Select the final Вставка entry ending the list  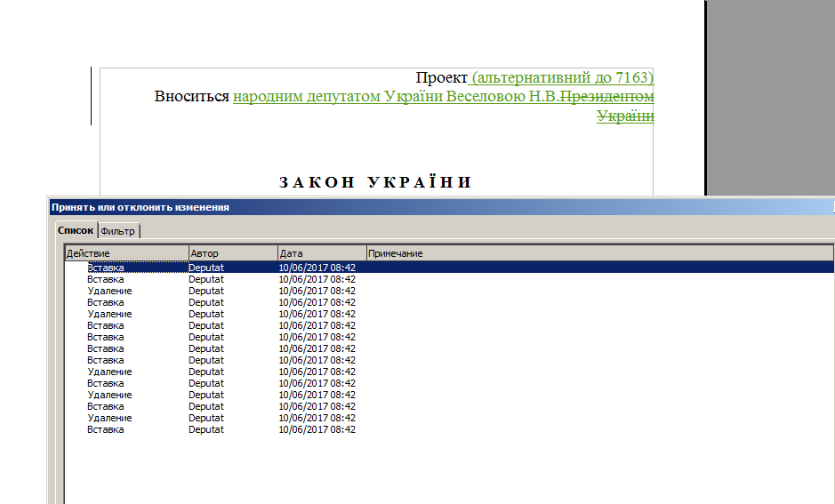click(106, 430)
